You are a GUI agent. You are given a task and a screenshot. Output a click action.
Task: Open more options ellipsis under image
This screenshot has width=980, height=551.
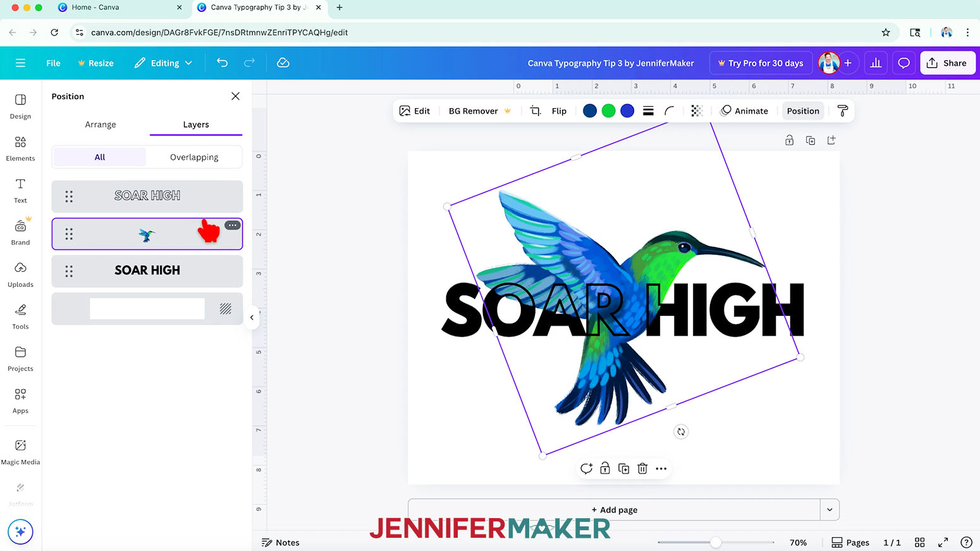[661, 468]
